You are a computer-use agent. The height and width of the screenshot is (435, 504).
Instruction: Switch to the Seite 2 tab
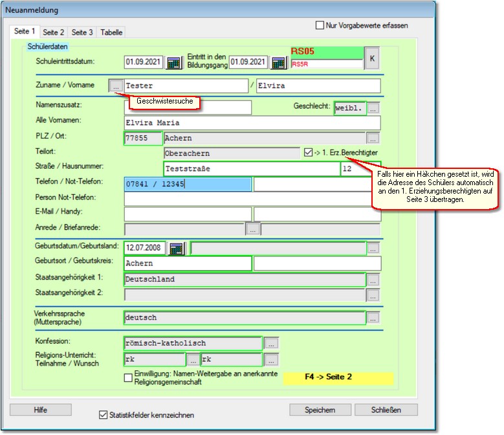(53, 32)
